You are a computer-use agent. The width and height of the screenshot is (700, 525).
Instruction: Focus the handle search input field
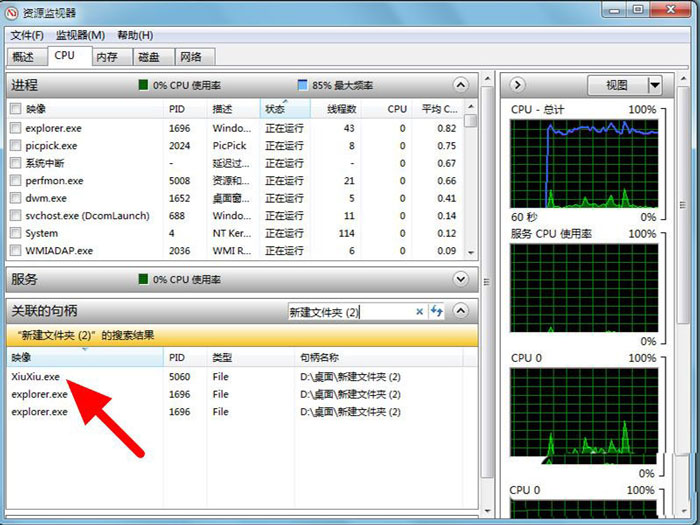(350, 312)
